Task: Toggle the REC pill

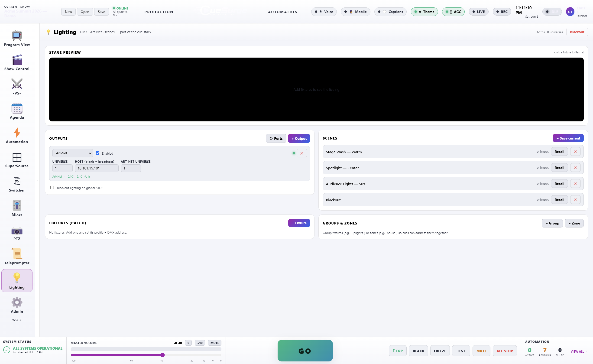Action: pyautogui.click(x=502, y=12)
